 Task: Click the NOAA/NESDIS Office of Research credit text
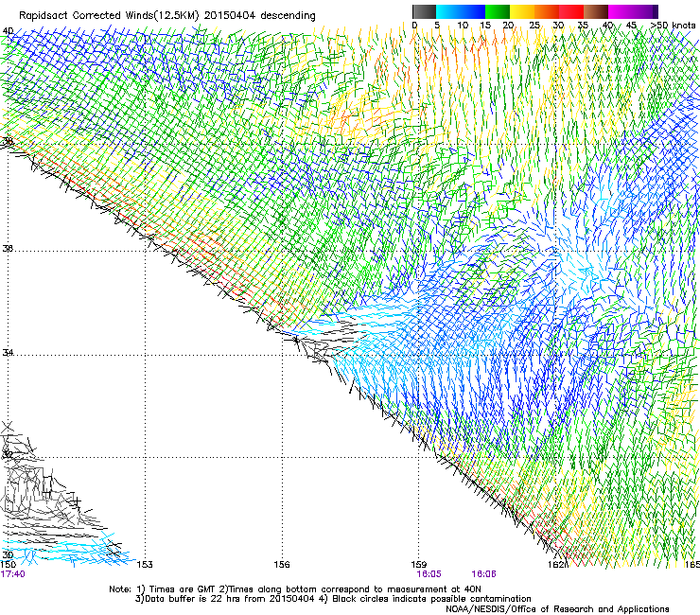click(x=557, y=609)
